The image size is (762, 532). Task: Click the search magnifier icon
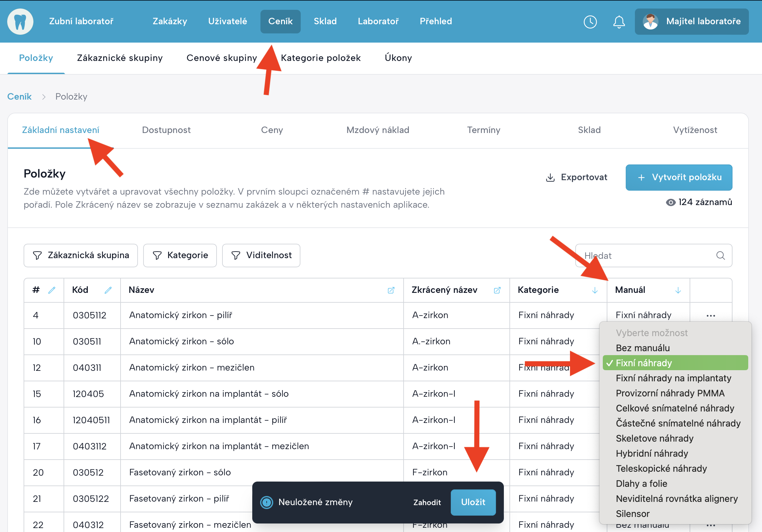coord(720,256)
